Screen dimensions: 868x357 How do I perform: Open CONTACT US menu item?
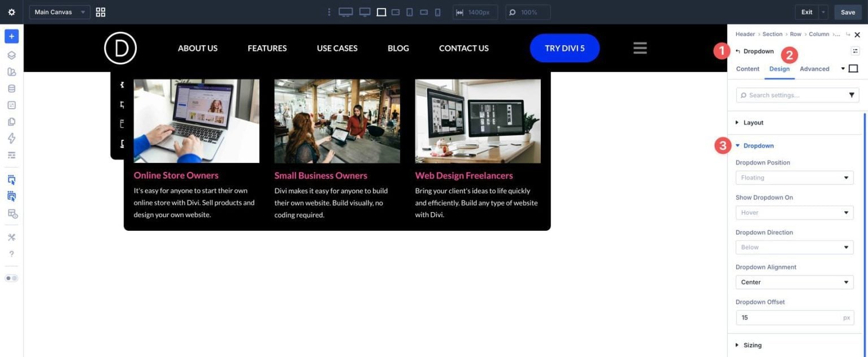[464, 48]
